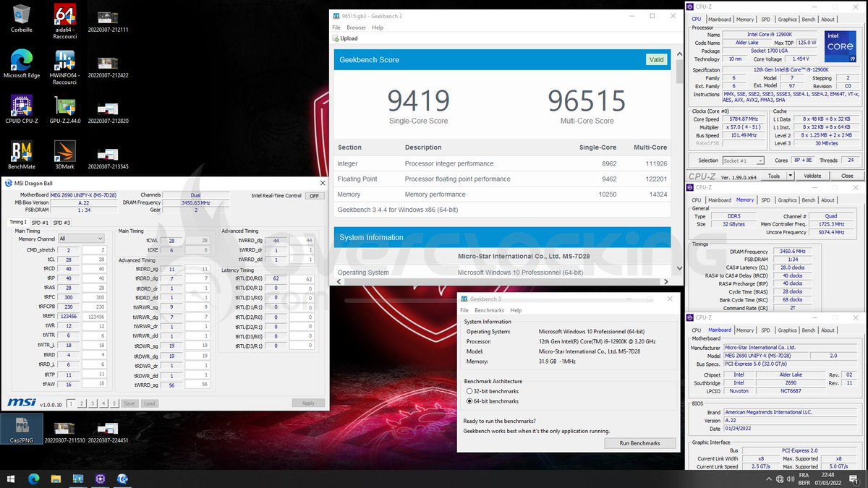Click Validate button in CPU-Z
868x488 pixels.
812,176
